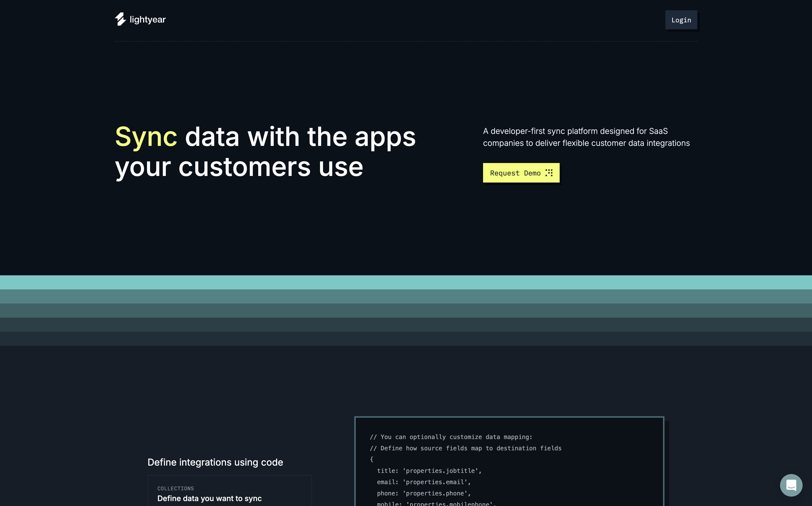
Task: Click the yellow 'Sync' headline word
Action: click(x=146, y=136)
